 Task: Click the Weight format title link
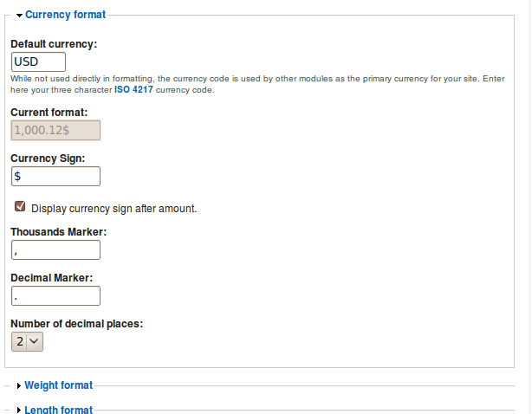(58, 385)
